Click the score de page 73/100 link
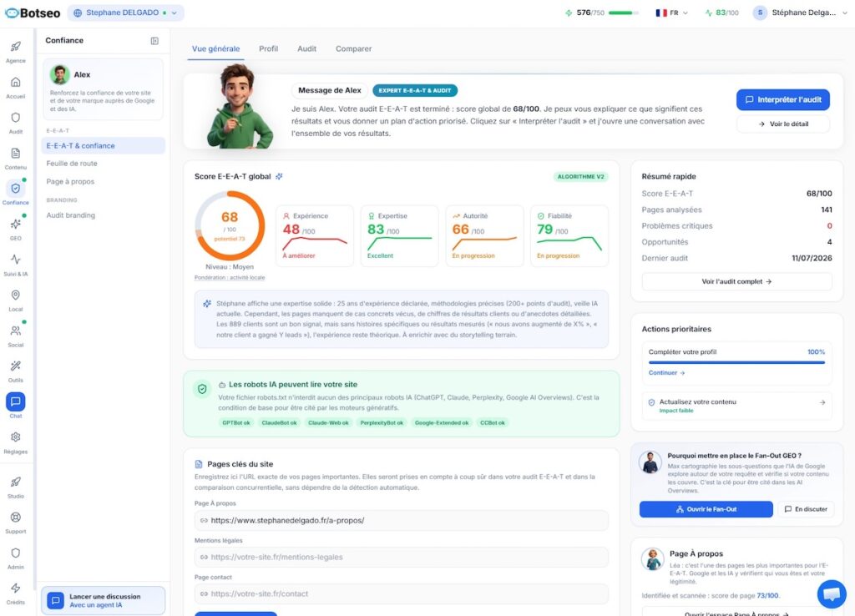The height and width of the screenshot is (616, 855). tap(768, 596)
